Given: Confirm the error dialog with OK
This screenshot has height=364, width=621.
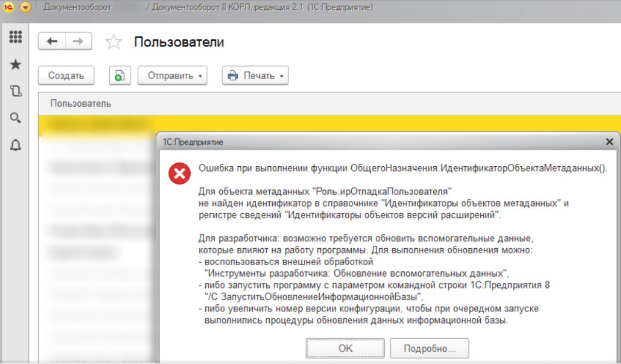Looking at the screenshot, I should tap(345, 348).
